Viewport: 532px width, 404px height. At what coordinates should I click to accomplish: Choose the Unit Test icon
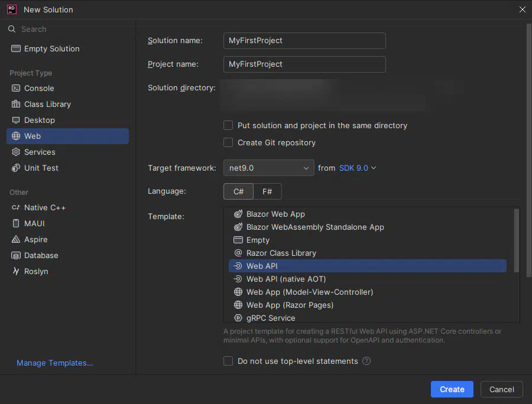[16, 168]
